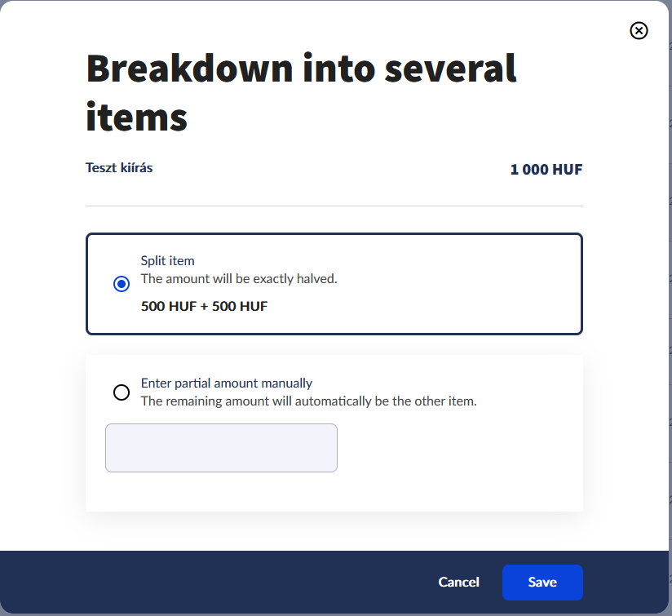The width and height of the screenshot is (672, 616).
Task: Click the "Split item" option label
Action: tap(168, 261)
